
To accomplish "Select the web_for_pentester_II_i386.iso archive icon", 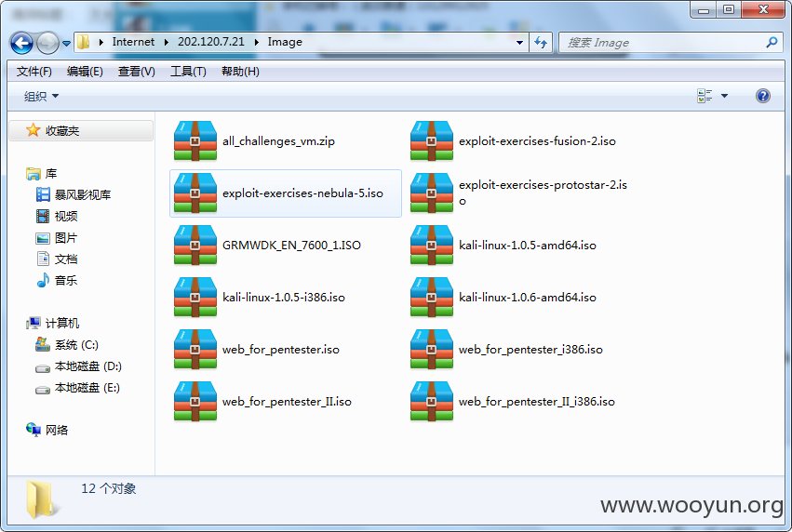I will (x=432, y=401).
